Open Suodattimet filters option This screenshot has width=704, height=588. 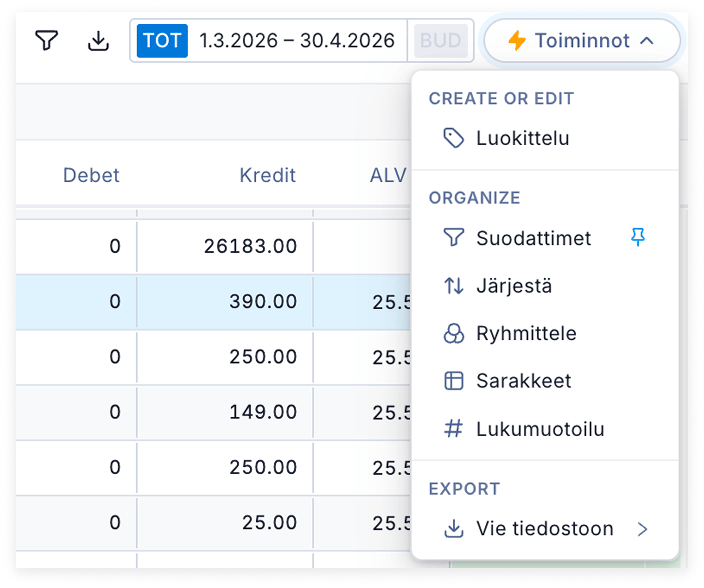[x=545, y=238]
